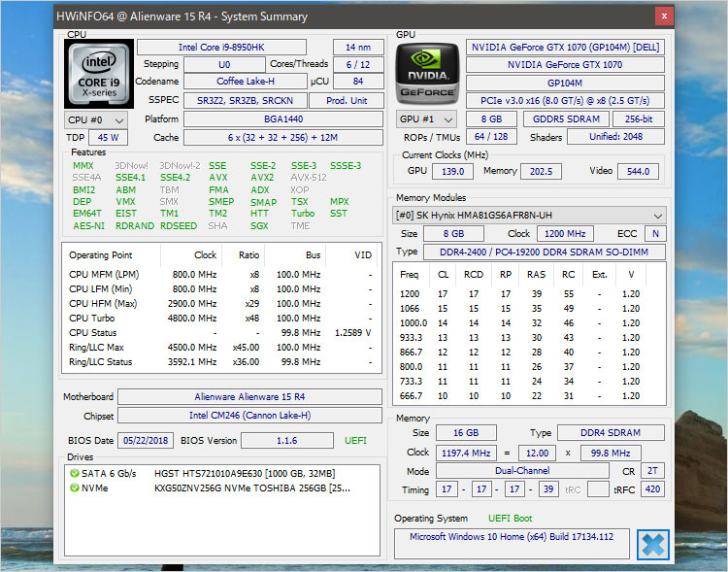Select the CPU HFM (Max) row
The width and height of the screenshot is (728, 572).
click(x=221, y=303)
